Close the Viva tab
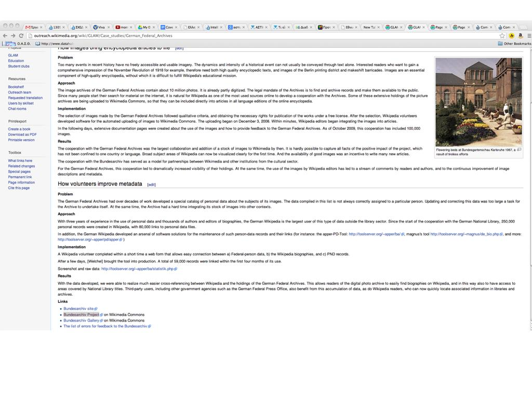 (x=109, y=27)
